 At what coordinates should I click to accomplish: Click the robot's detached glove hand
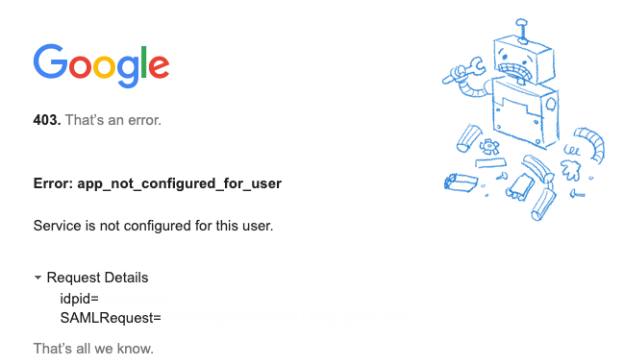pos(571,169)
